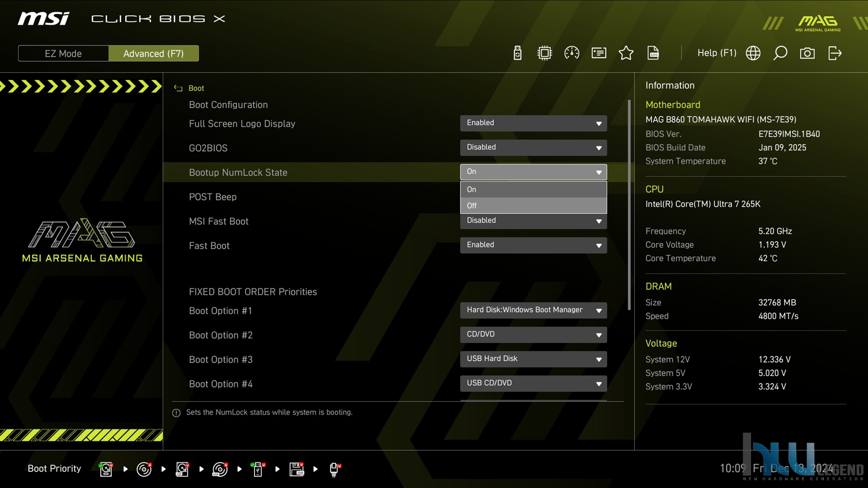The height and width of the screenshot is (488, 868).
Task: Select the POST Beep setting label
Action: click(213, 197)
